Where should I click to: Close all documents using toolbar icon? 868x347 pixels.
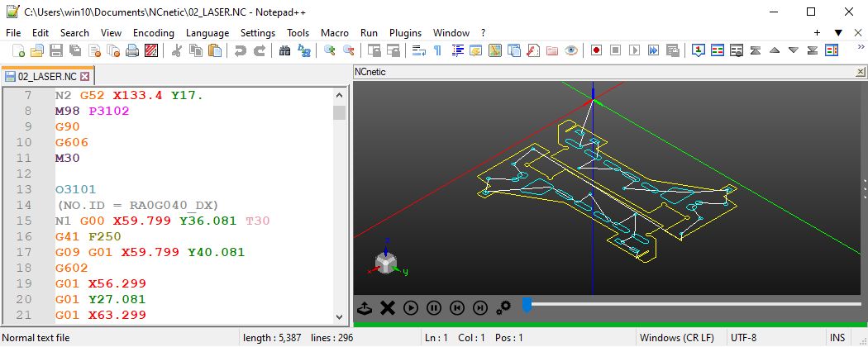click(x=113, y=51)
